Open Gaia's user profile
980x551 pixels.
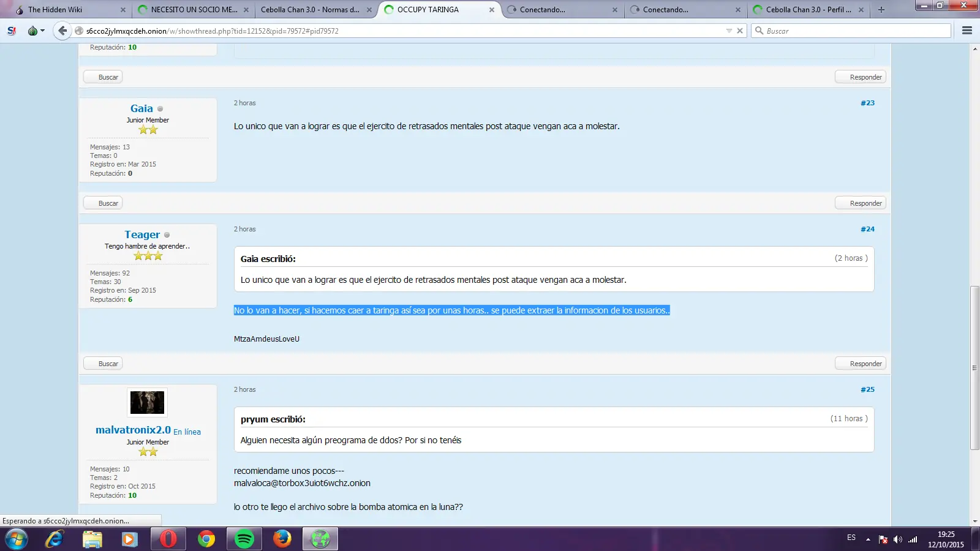click(141, 108)
